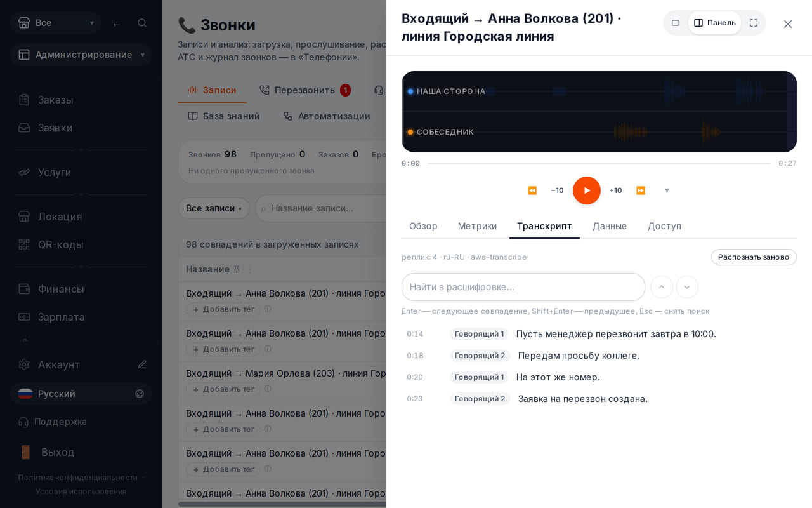Rewind the recording by 10 seconds

tap(557, 190)
